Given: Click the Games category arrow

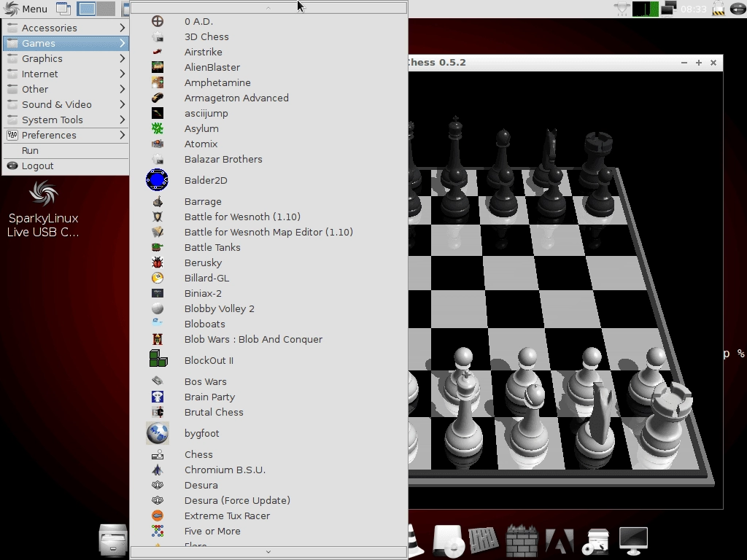Looking at the screenshot, I should point(122,43).
